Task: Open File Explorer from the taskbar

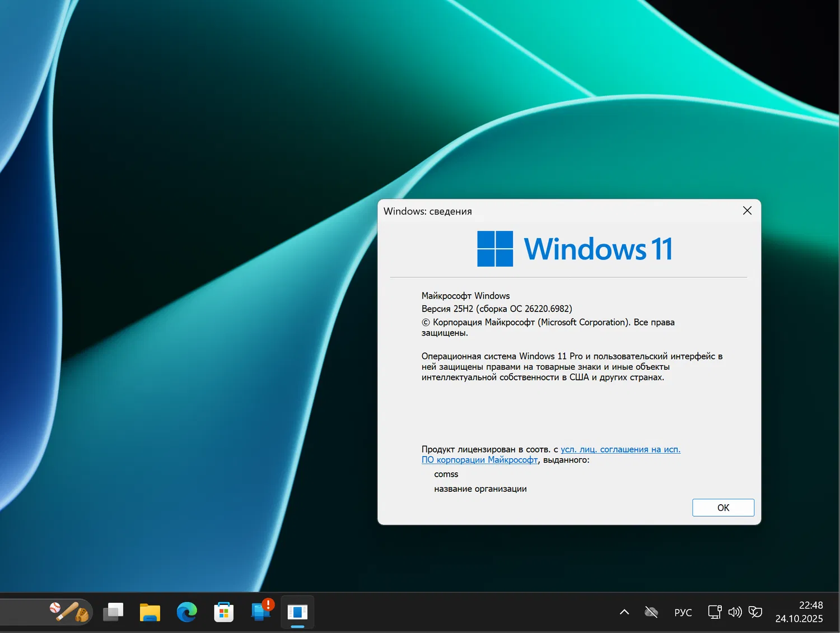Action: click(x=150, y=612)
